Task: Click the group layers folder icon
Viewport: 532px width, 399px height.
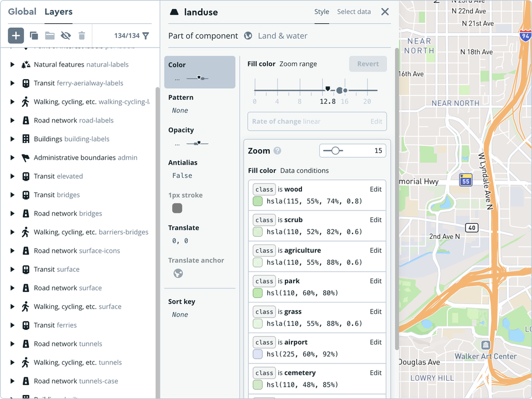Action: tap(50, 35)
